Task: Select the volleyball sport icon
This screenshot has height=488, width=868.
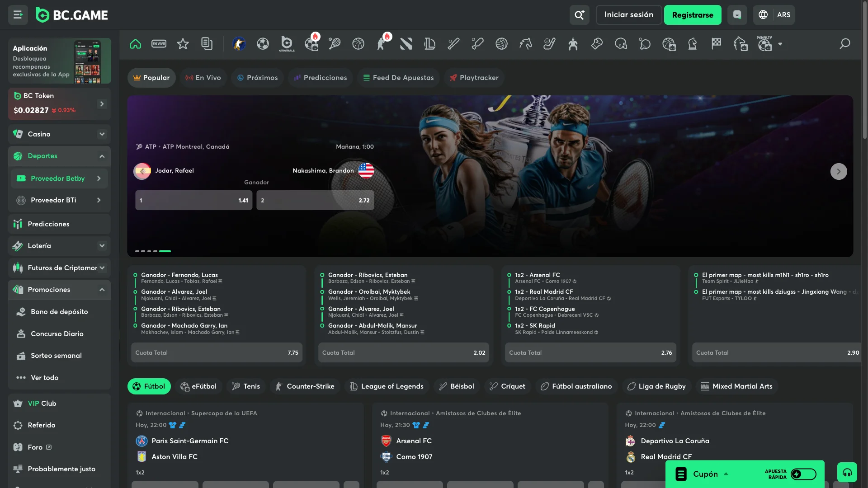Action: [x=501, y=44]
